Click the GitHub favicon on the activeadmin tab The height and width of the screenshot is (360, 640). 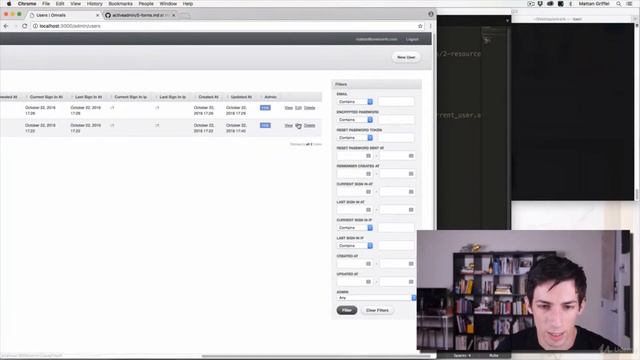point(108,15)
